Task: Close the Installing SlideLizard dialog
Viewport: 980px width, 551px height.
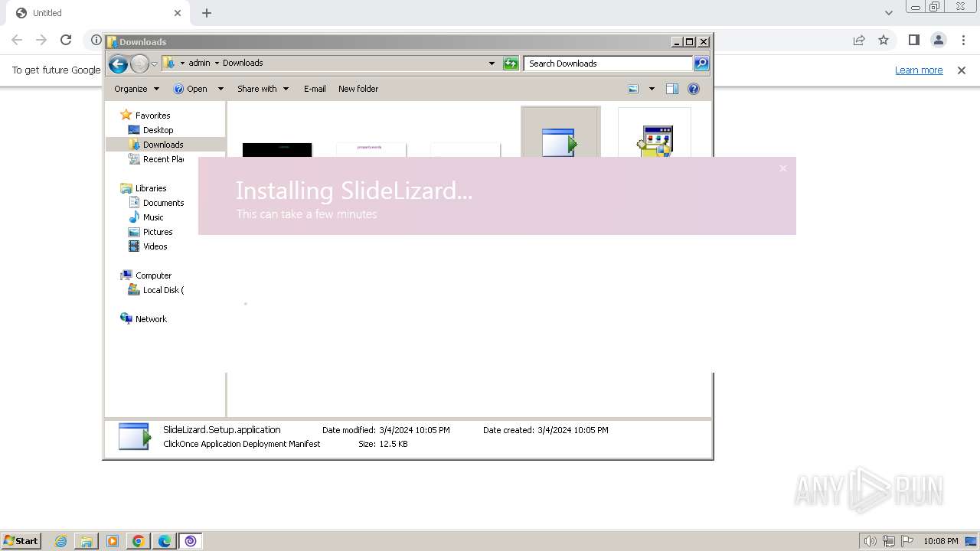Action: (x=782, y=168)
